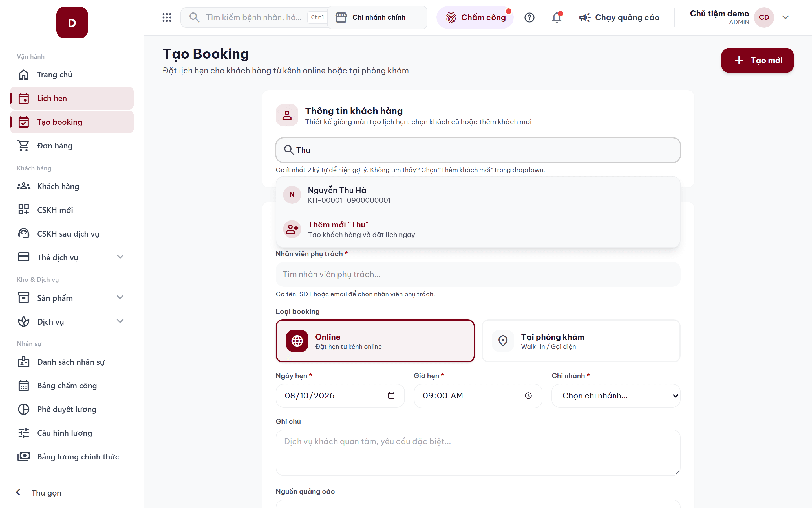Click the Ghi chú notes textarea
This screenshot has height=508, width=812.
478,453
